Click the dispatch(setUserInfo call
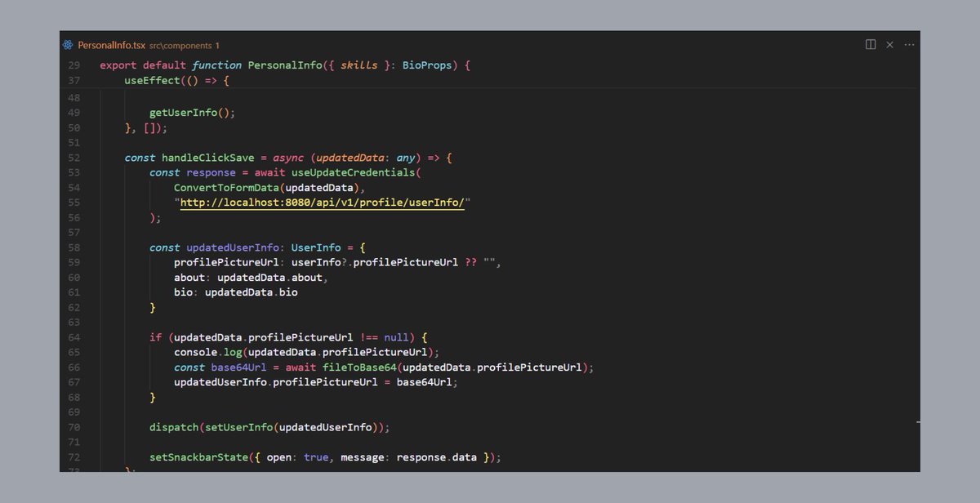 click(x=269, y=427)
